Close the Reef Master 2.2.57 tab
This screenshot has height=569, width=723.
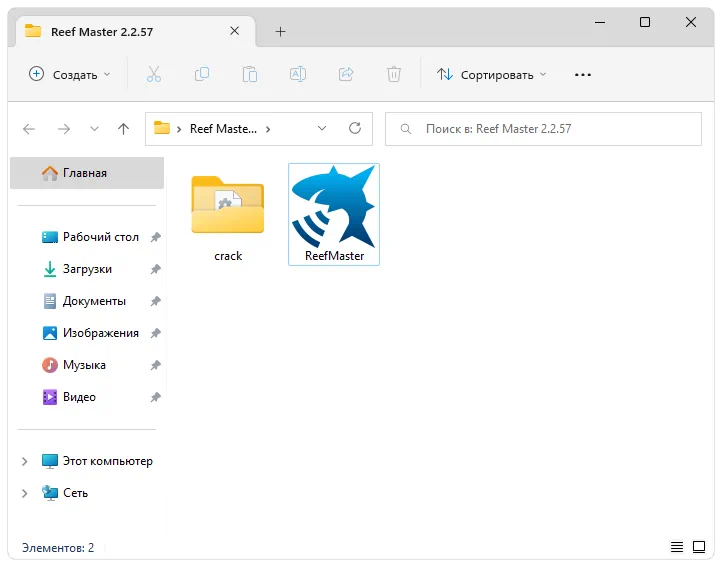234,31
